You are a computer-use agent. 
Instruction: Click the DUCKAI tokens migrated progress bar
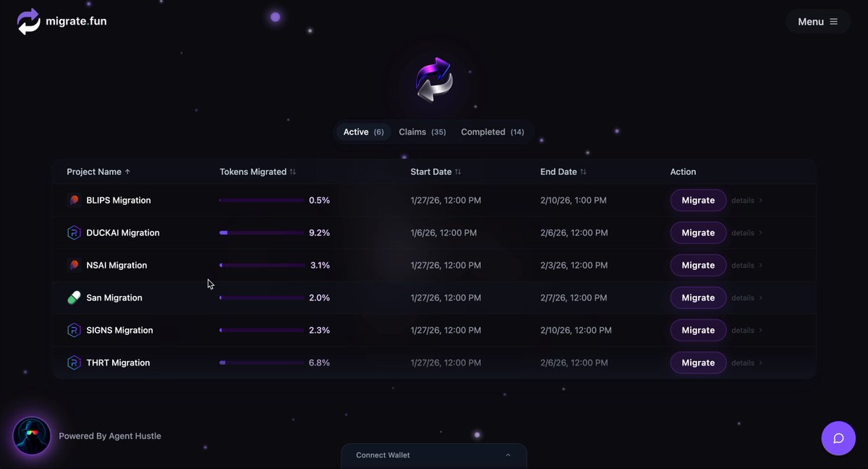coord(262,233)
